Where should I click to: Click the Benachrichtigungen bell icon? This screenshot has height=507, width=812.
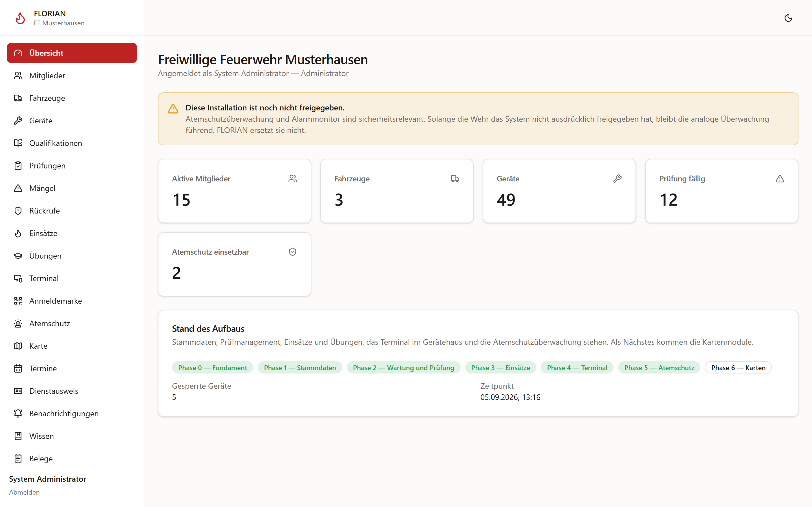tap(18, 413)
